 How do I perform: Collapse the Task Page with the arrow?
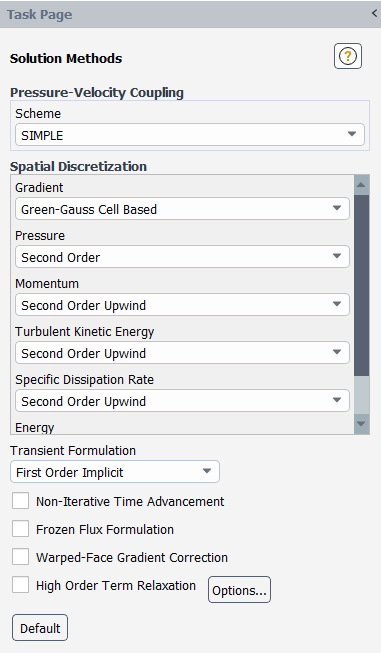point(374,13)
